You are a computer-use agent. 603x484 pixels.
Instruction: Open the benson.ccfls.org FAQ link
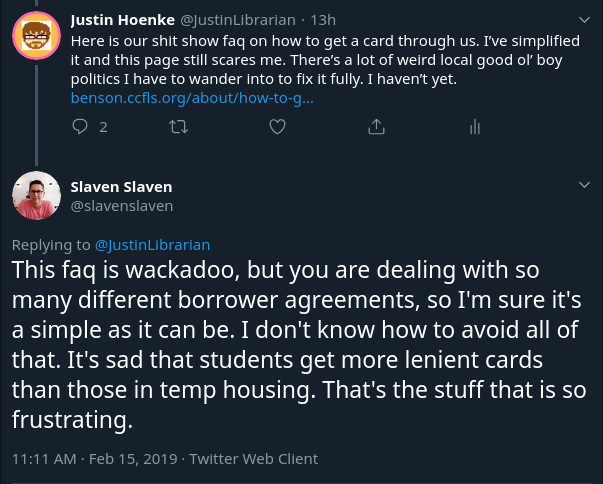(192, 98)
